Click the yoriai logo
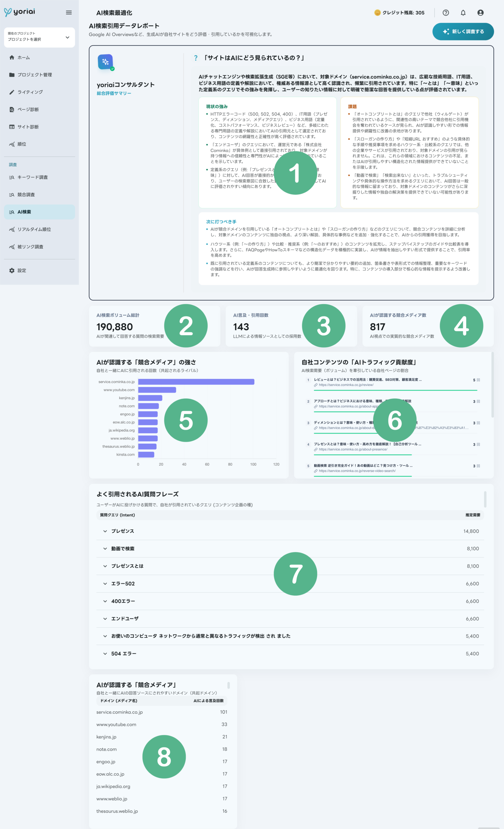The height and width of the screenshot is (829, 504). click(x=19, y=12)
